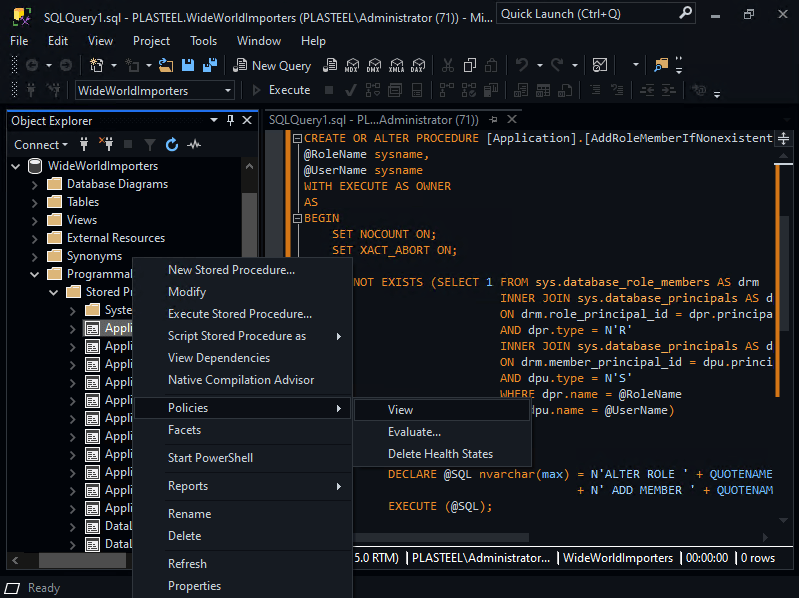Expand the Views folder
This screenshot has height=598, width=799.
pyautogui.click(x=35, y=221)
